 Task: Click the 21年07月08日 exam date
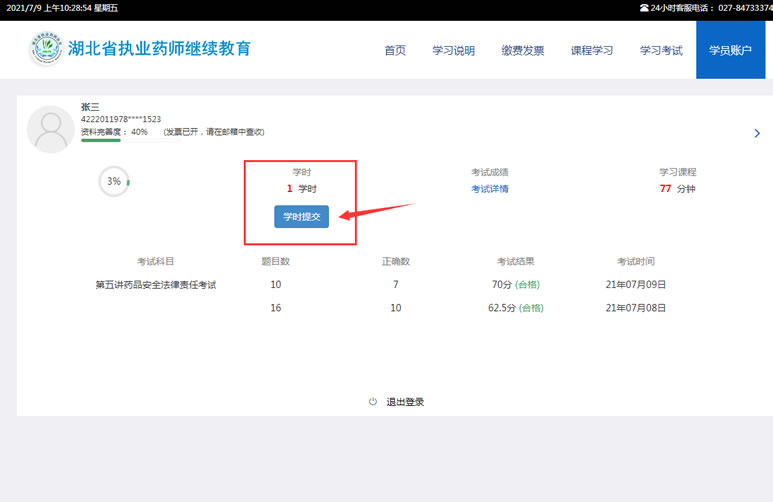click(x=636, y=308)
